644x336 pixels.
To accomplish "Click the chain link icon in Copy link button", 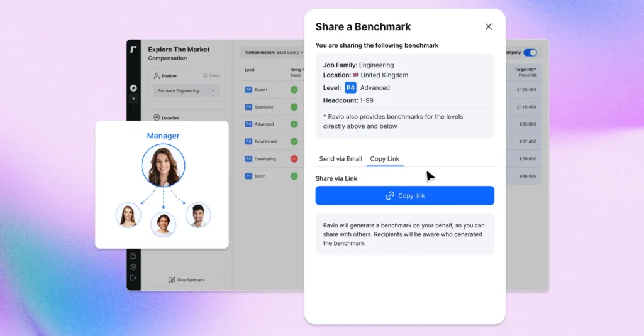I will coord(389,196).
